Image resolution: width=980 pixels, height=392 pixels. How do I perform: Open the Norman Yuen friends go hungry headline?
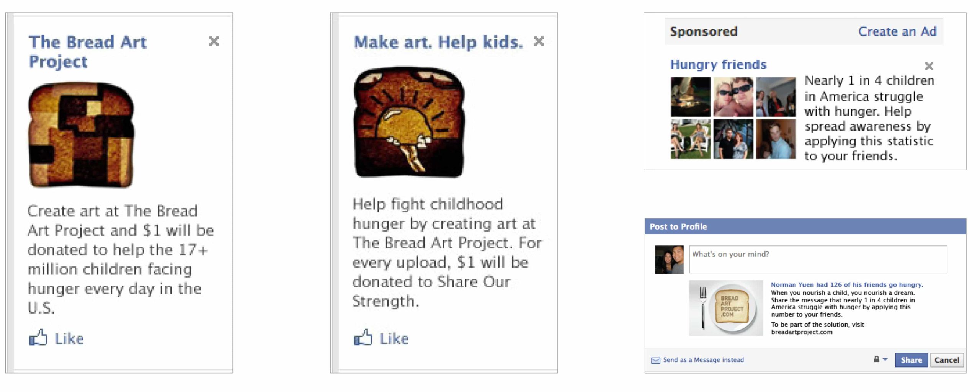[847, 285]
